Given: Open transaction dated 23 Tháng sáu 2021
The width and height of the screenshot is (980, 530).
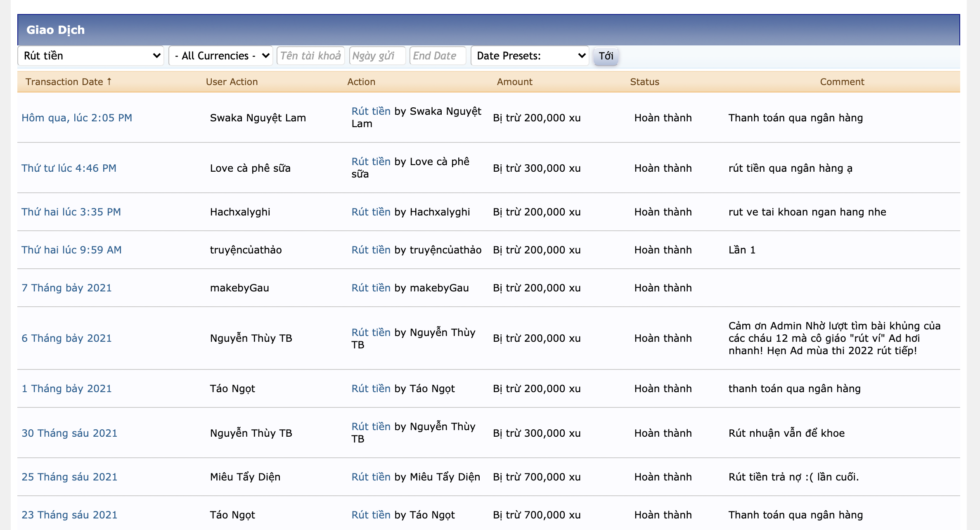Looking at the screenshot, I should click(69, 515).
